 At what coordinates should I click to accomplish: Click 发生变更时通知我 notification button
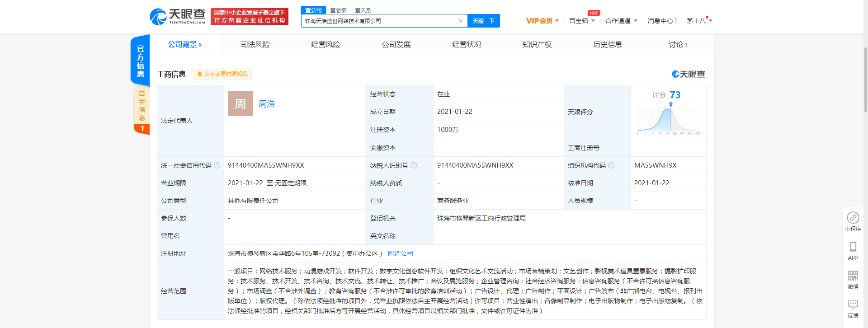coord(222,74)
